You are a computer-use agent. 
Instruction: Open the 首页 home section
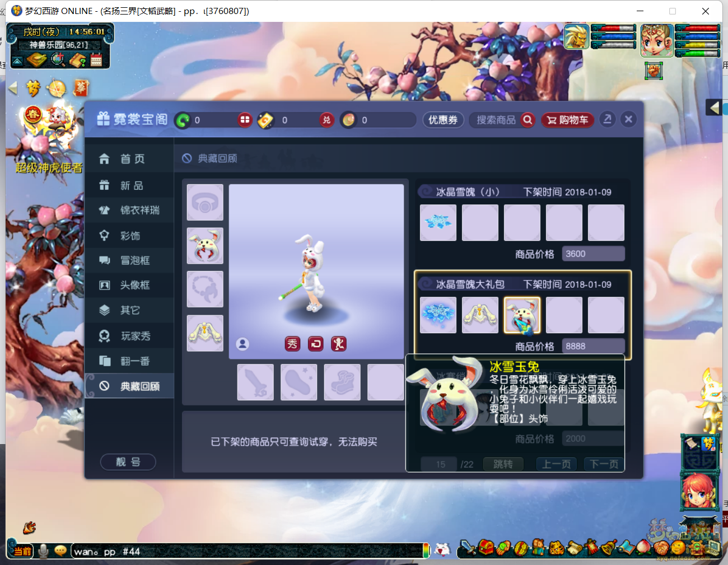click(x=129, y=159)
